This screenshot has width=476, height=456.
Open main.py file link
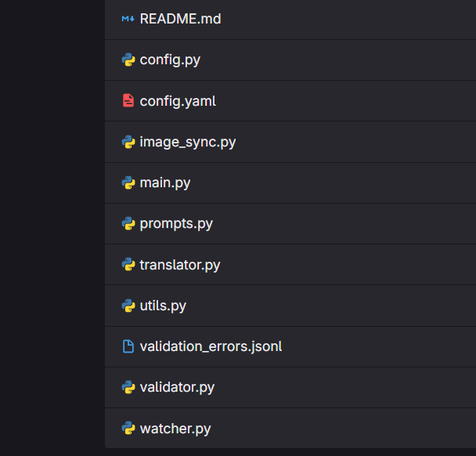[165, 183]
